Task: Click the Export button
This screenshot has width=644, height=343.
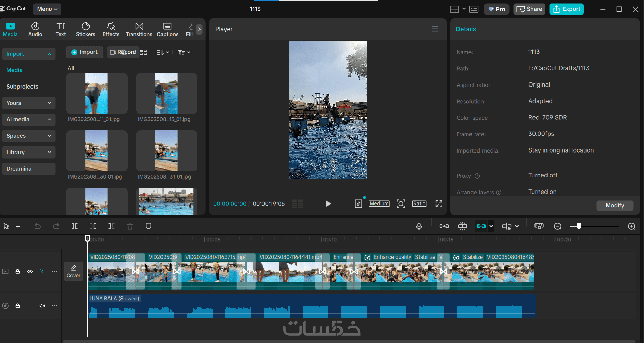Action: (566, 9)
